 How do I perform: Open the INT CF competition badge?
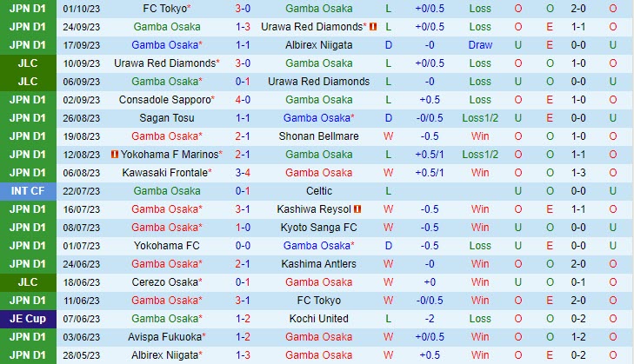pos(25,191)
